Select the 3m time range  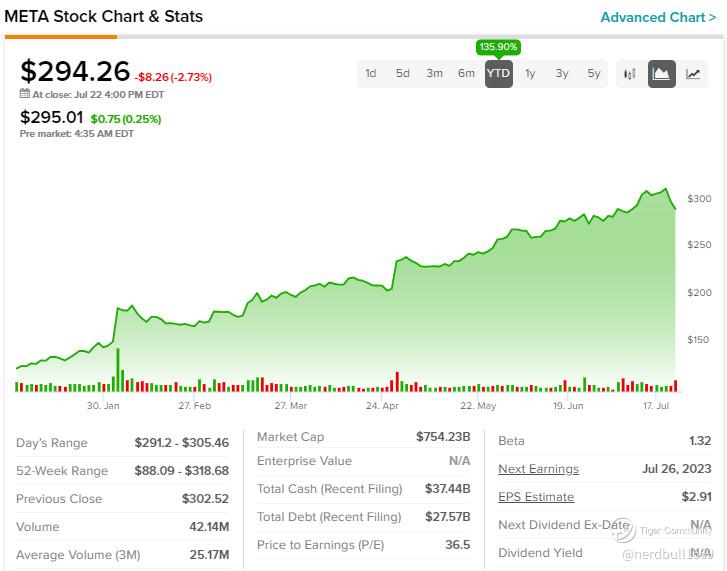(434, 74)
